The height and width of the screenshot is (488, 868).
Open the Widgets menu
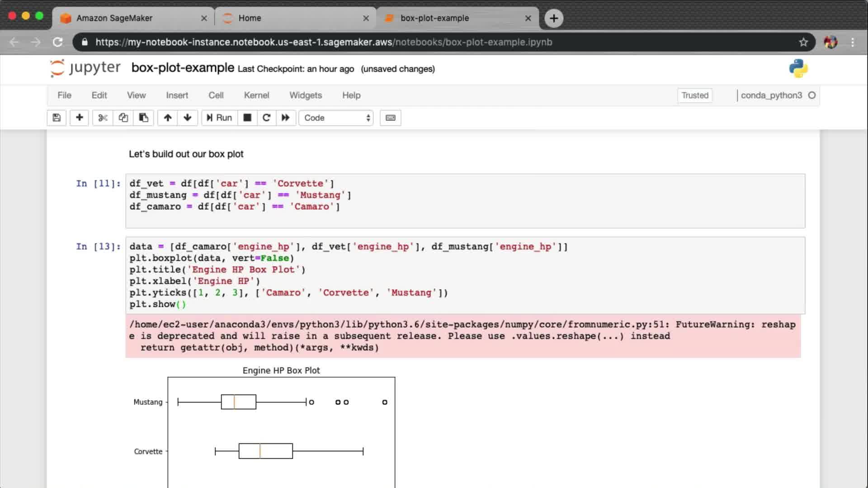pos(306,95)
